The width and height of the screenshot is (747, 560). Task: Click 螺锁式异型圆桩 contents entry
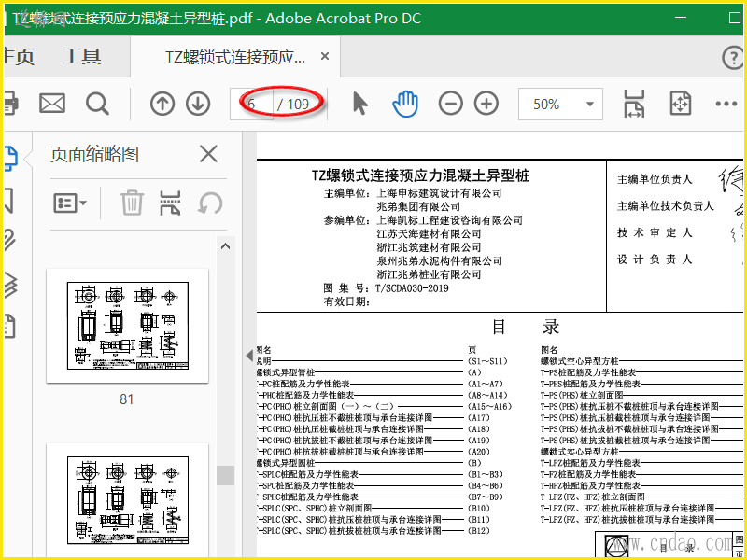(286, 463)
